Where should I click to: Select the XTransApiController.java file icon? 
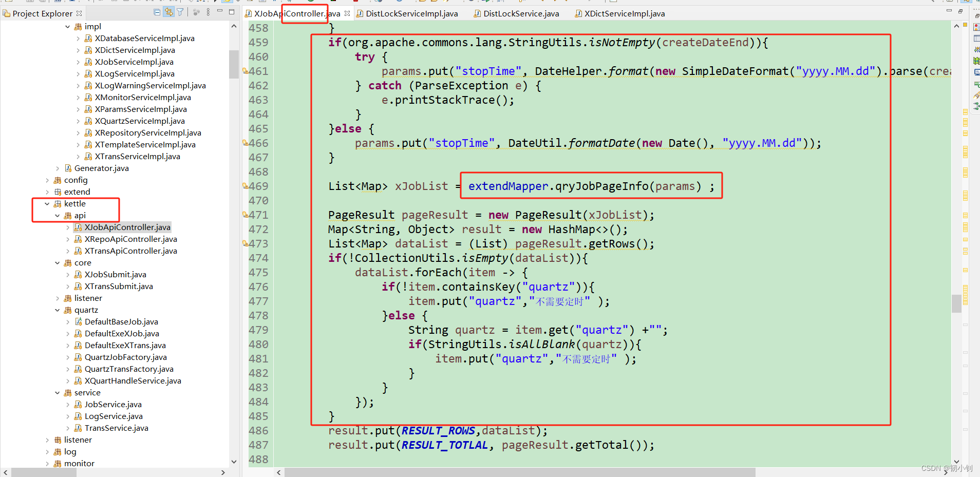click(x=78, y=251)
